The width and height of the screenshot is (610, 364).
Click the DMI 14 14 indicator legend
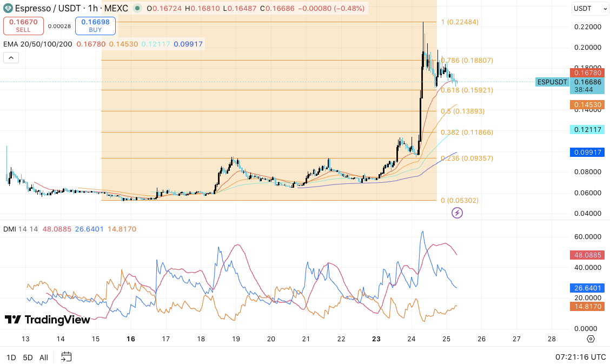[21, 229]
